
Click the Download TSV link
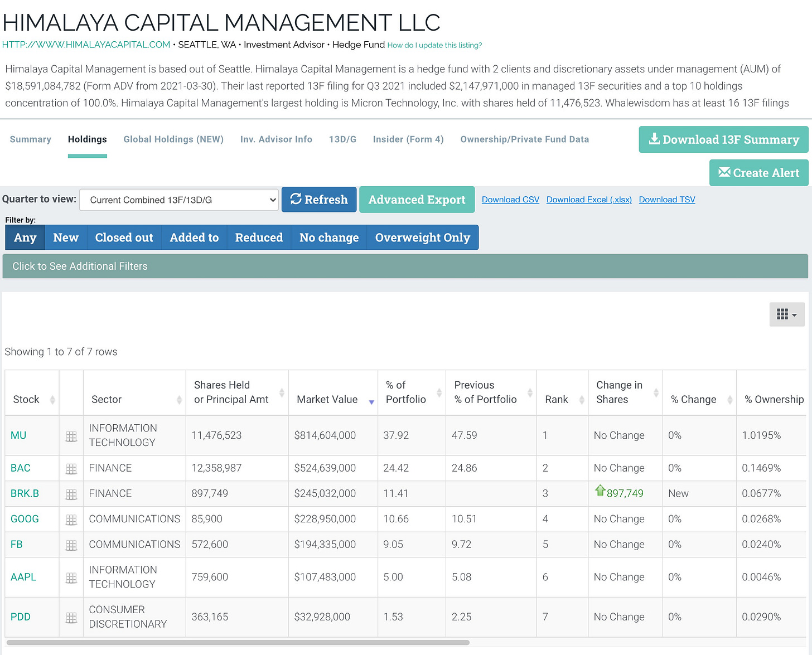pyautogui.click(x=667, y=200)
